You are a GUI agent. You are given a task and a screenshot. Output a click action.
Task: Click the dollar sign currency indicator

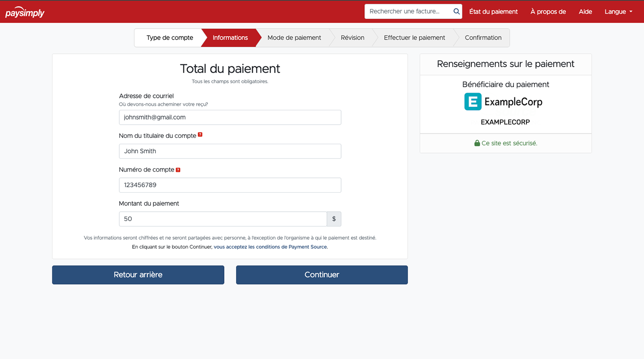click(x=334, y=218)
